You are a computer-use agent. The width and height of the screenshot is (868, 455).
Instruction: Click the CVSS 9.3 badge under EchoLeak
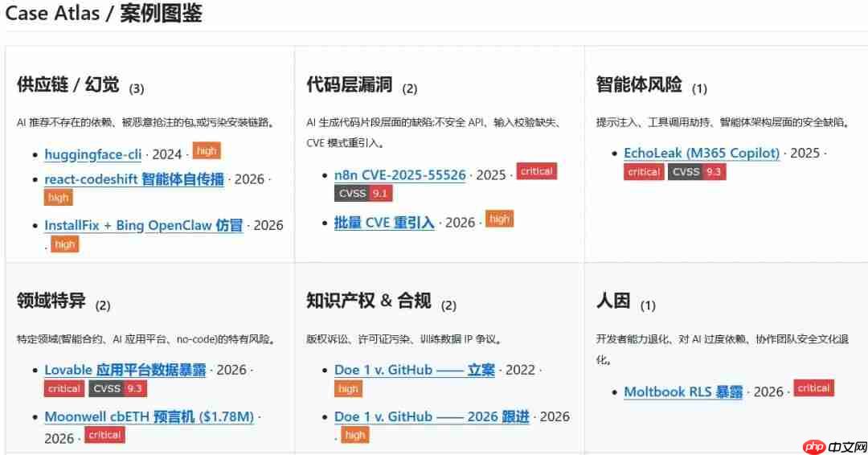tap(697, 171)
